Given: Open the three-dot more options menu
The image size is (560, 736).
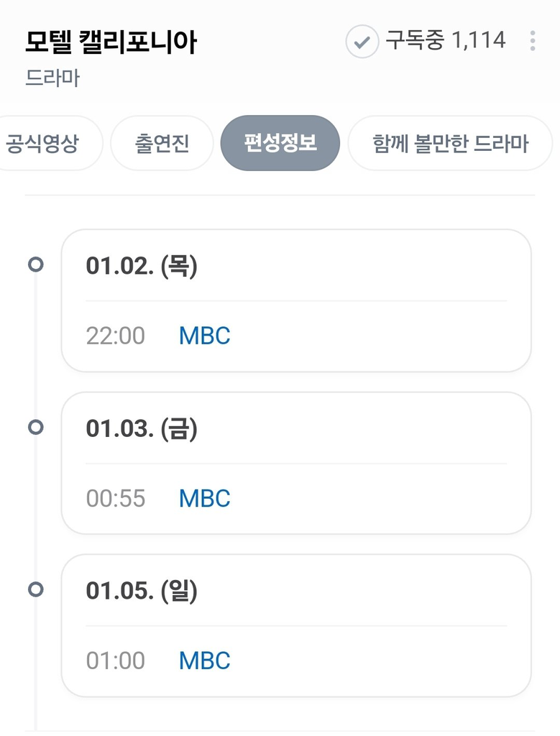Looking at the screenshot, I should (x=532, y=41).
